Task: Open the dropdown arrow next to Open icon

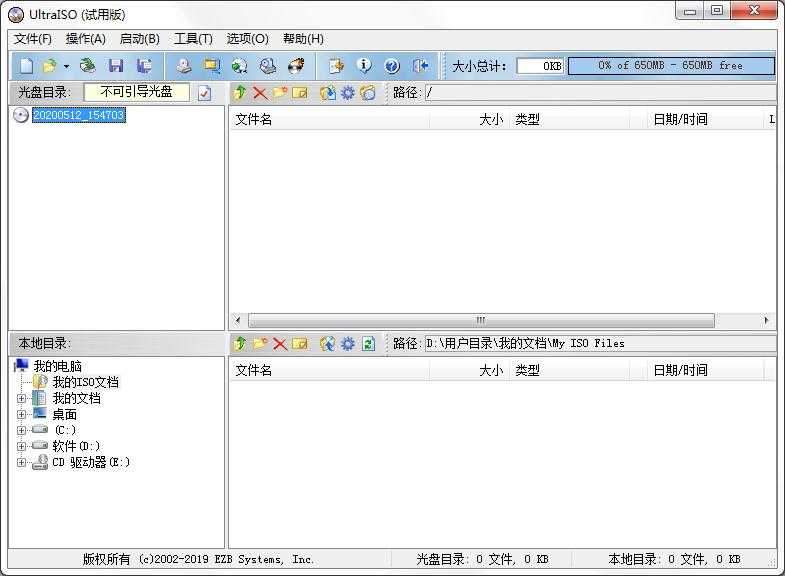Action: 66,66
